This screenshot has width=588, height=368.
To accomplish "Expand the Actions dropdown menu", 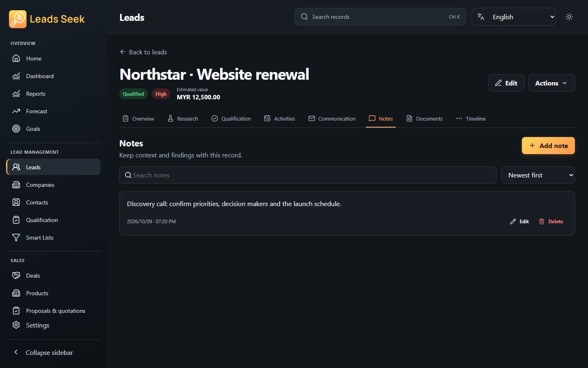I will pyautogui.click(x=551, y=83).
